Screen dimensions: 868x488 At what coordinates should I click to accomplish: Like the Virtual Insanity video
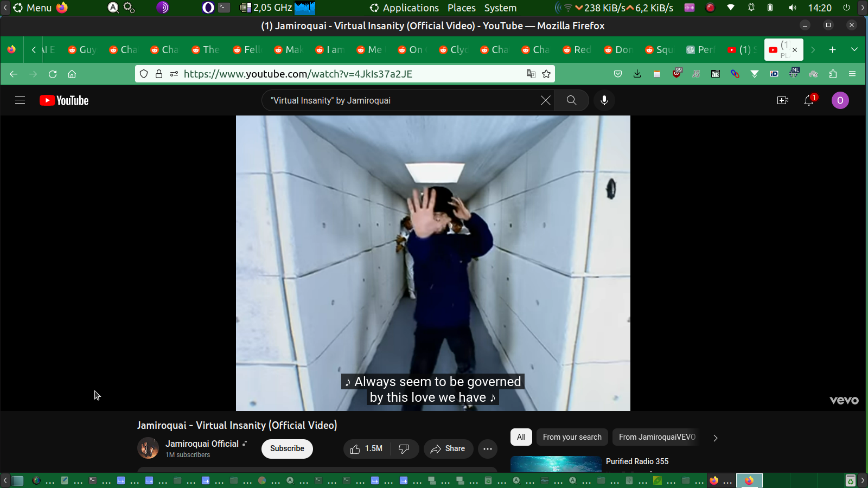pyautogui.click(x=367, y=448)
